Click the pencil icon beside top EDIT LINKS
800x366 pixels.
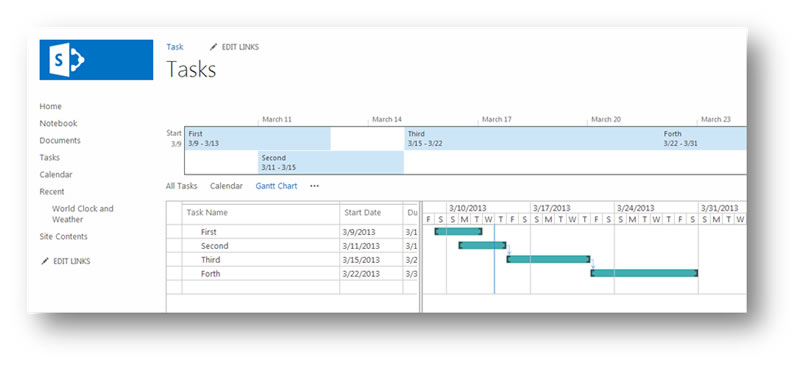214,47
